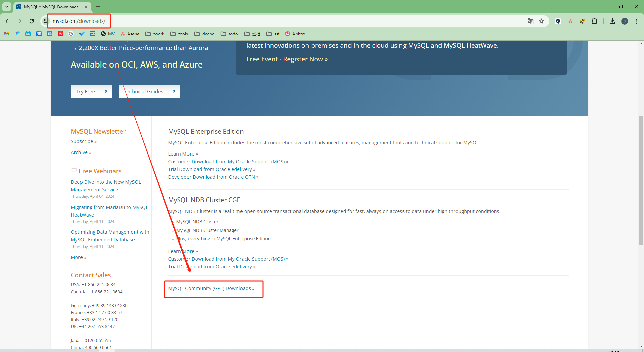Click the scrollbar up arrow
Viewport: 644px width, 352px height.
(x=641, y=44)
